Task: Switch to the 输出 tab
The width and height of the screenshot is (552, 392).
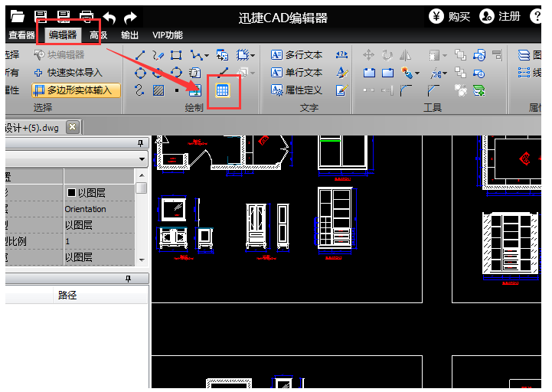Action: 129,35
